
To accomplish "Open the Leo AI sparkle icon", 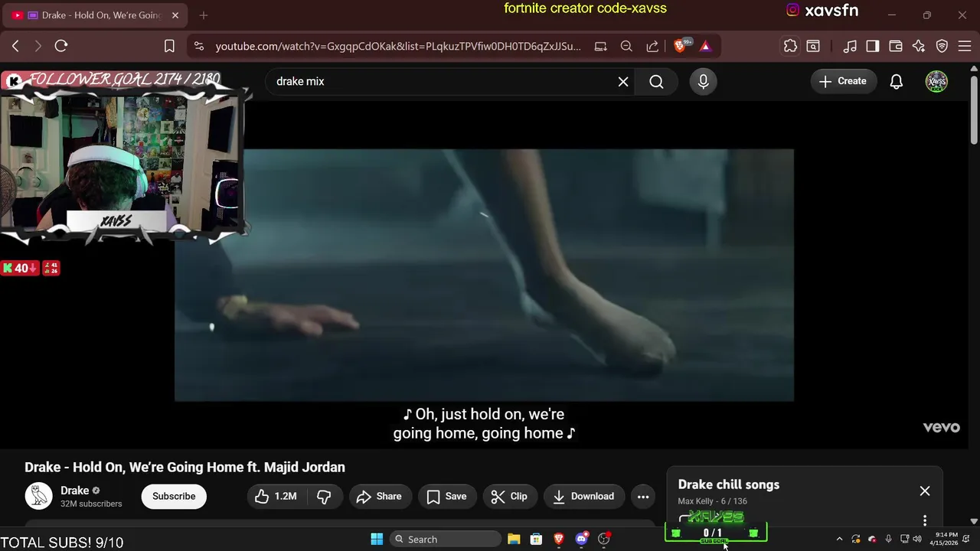I will click(x=919, y=46).
